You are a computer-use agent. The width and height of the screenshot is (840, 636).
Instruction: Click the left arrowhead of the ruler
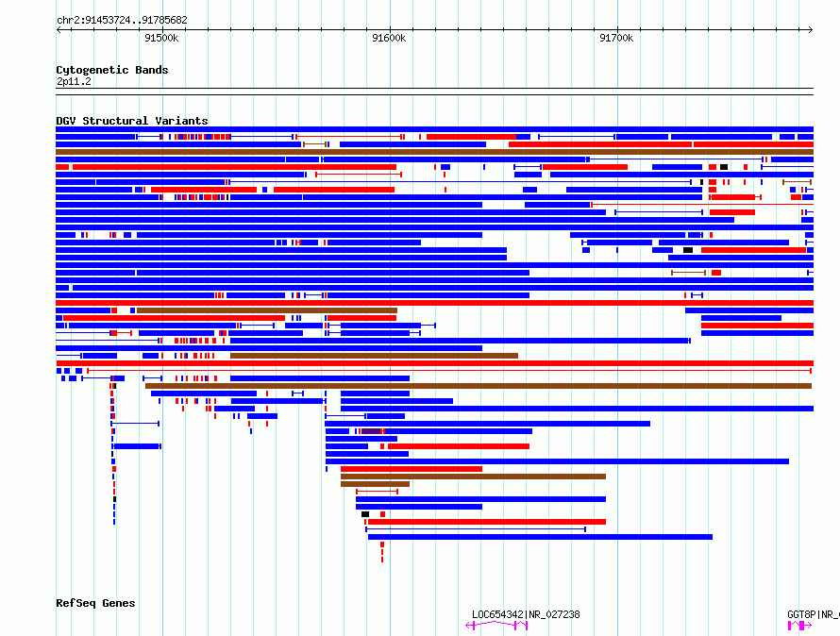point(59,29)
